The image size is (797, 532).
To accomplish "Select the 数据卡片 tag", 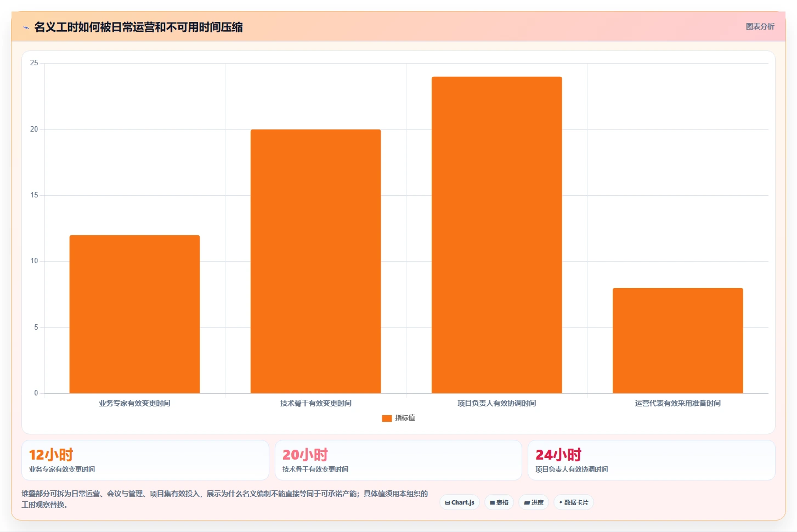I will [x=574, y=502].
